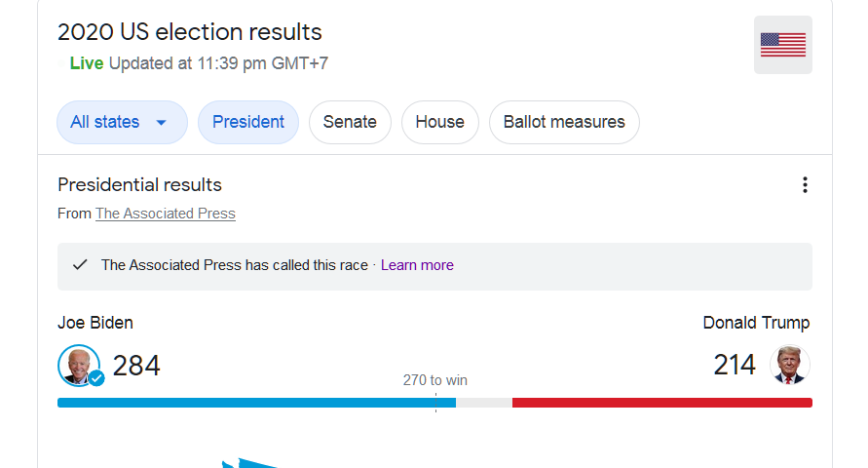The image size is (868, 468).
Task: Click the small arrow in All states chip
Action: [x=162, y=123]
